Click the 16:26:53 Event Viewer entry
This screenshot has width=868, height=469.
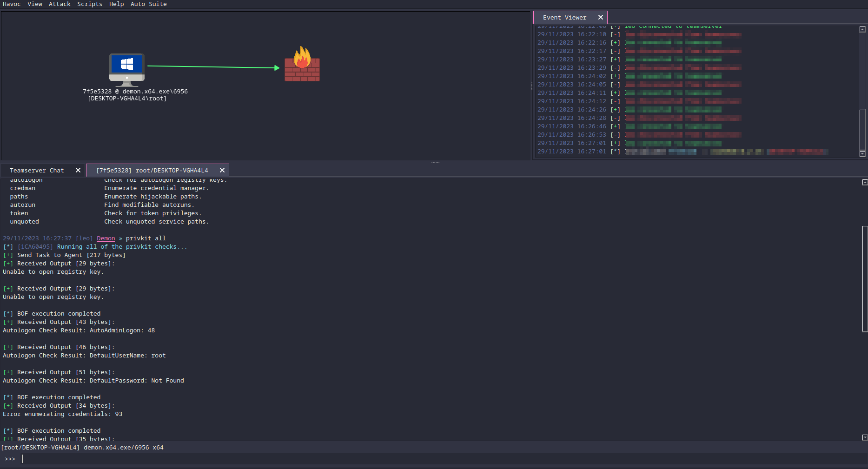pyautogui.click(x=639, y=135)
